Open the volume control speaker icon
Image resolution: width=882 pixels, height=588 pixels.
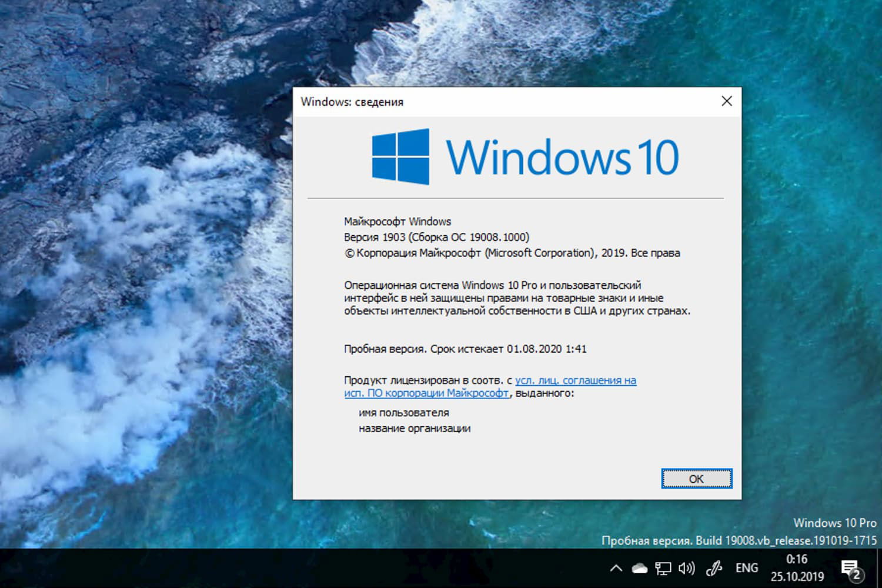click(686, 568)
